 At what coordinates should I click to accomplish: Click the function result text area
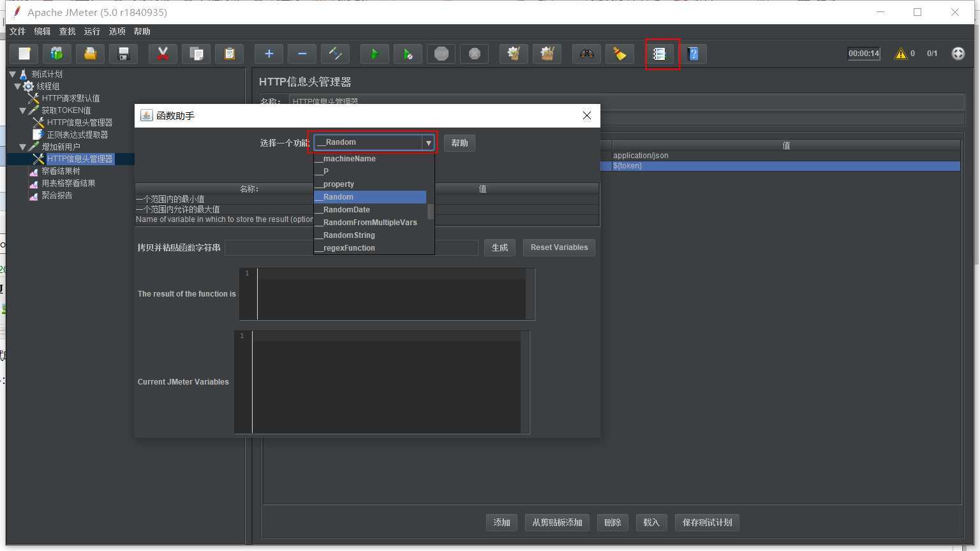tap(391, 294)
